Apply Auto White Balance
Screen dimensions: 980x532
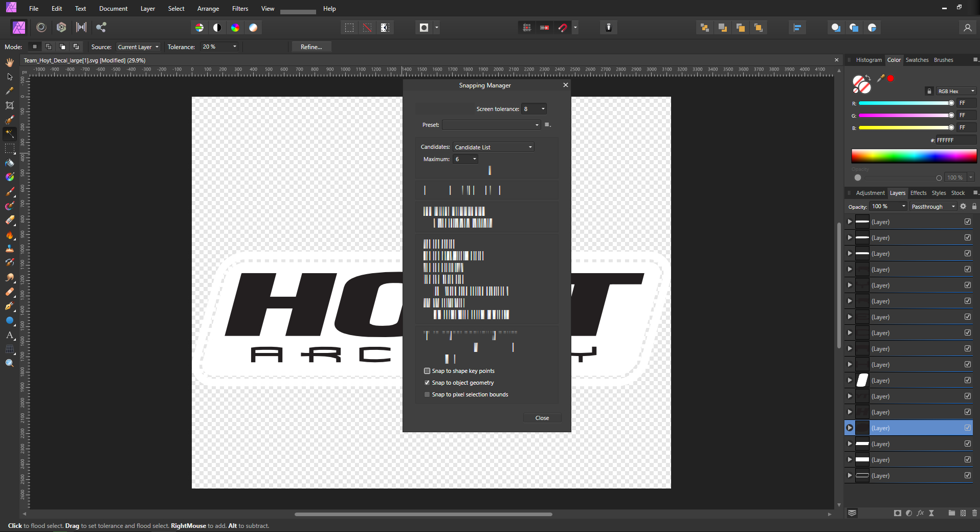(253, 28)
